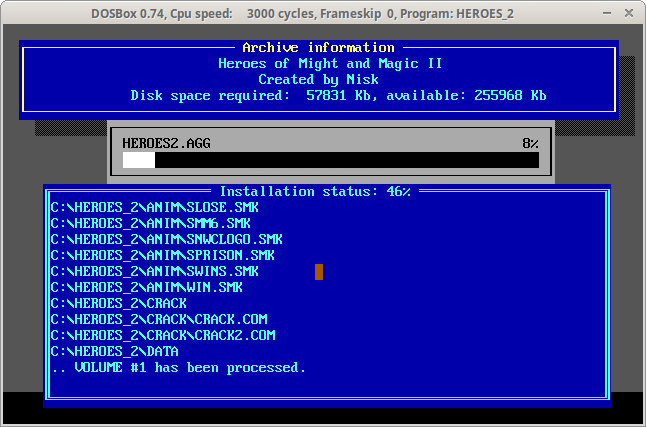646x427 pixels.
Task: Click the Archive information heading
Action: [318, 48]
